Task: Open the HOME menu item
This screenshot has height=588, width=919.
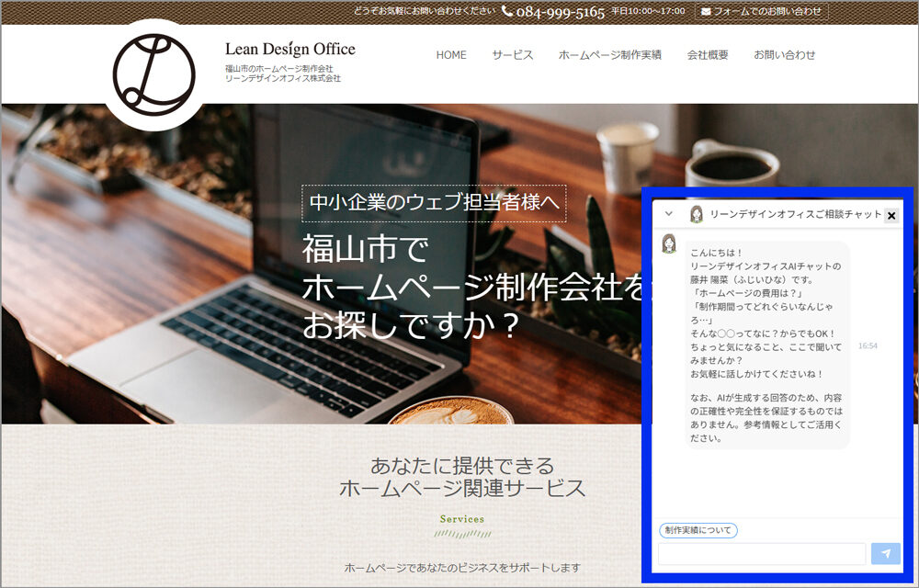Action: click(451, 55)
